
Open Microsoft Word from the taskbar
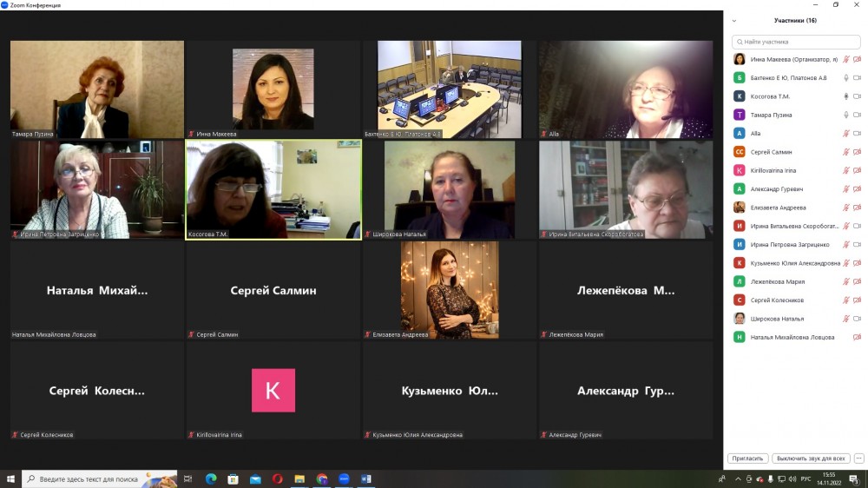[x=366, y=478]
